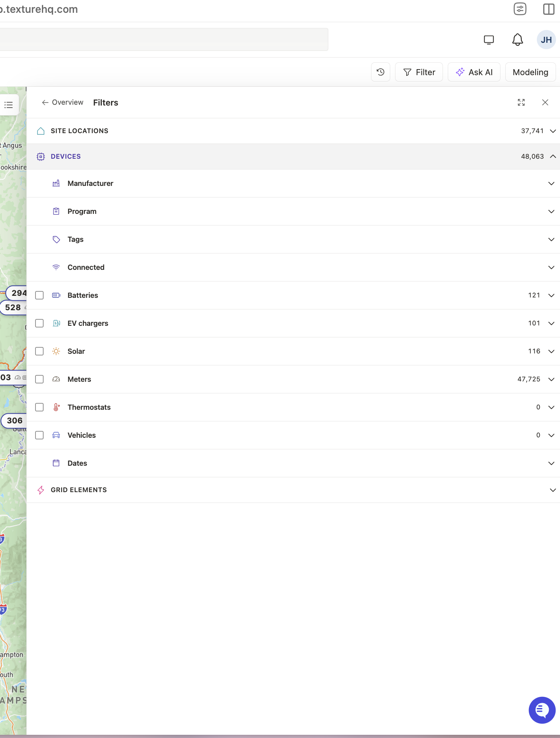Click the 294 map cluster marker
This screenshot has height=738, width=560.
click(x=17, y=293)
